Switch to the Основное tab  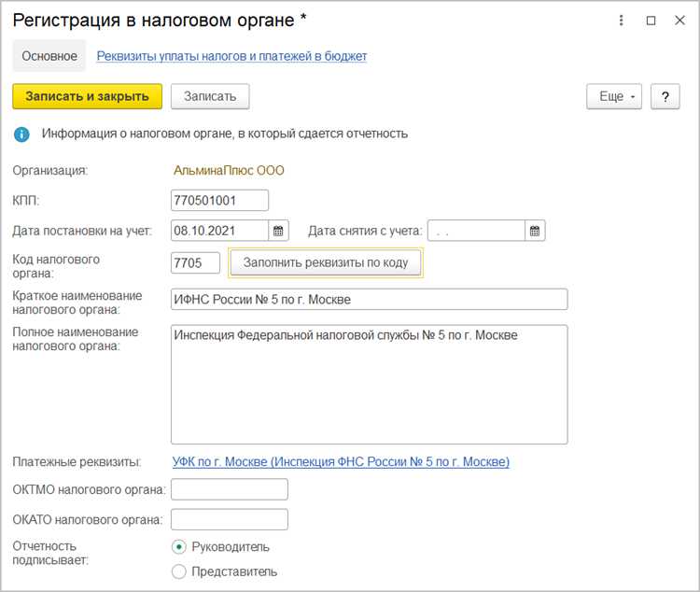[49, 56]
